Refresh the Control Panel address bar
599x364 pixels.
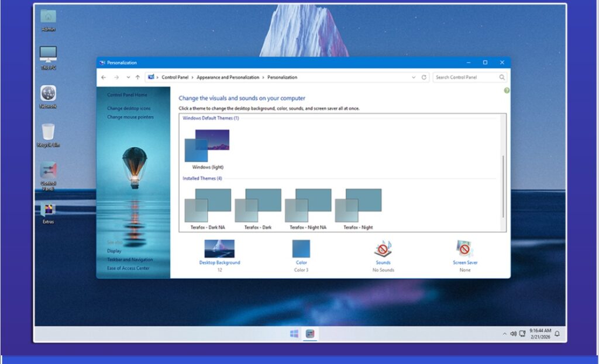click(424, 77)
